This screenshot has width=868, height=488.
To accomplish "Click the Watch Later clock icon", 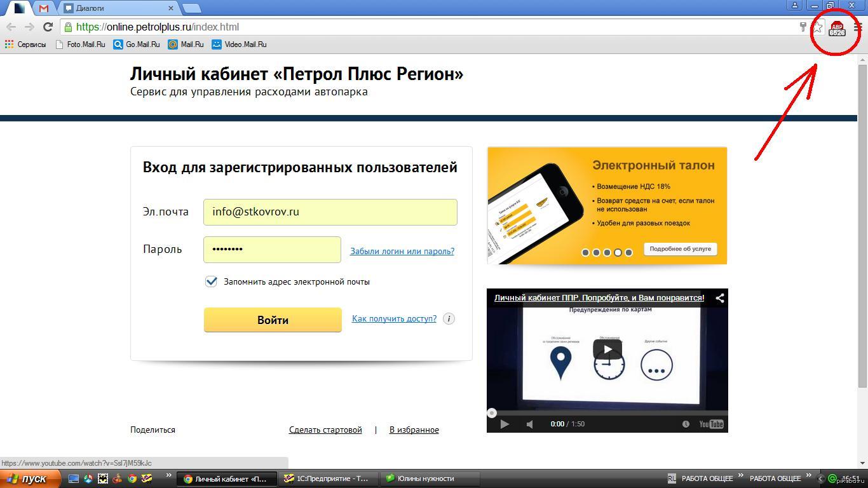I will click(x=686, y=424).
